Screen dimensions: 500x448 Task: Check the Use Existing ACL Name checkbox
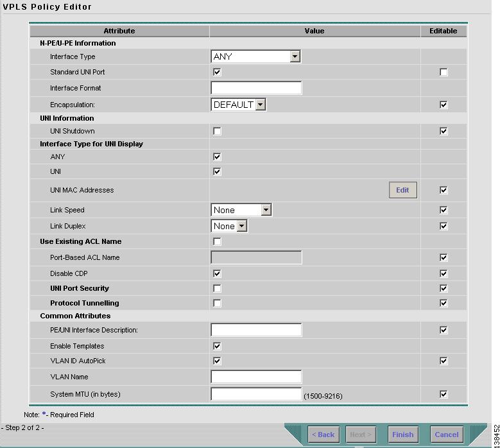[x=217, y=241]
